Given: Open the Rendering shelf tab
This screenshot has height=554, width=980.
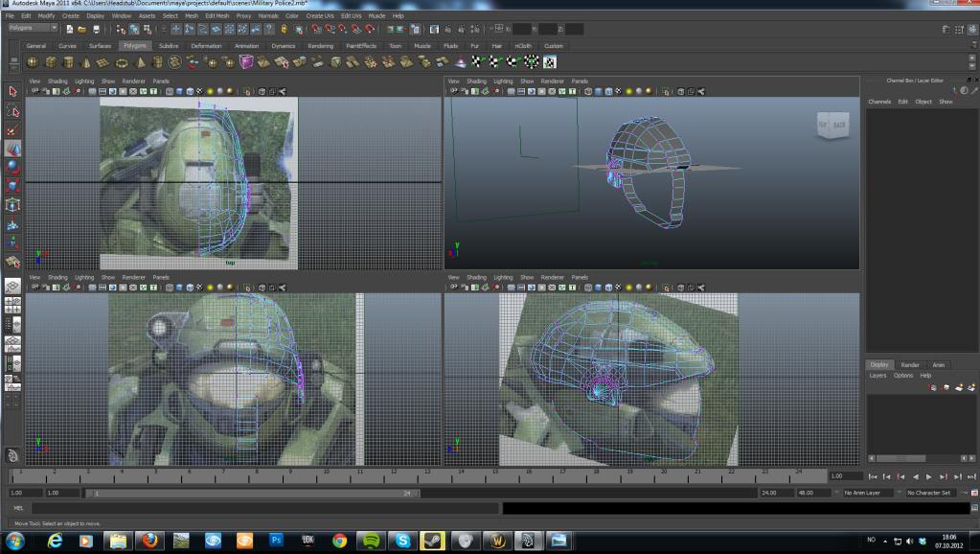Looking at the screenshot, I should click(321, 46).
